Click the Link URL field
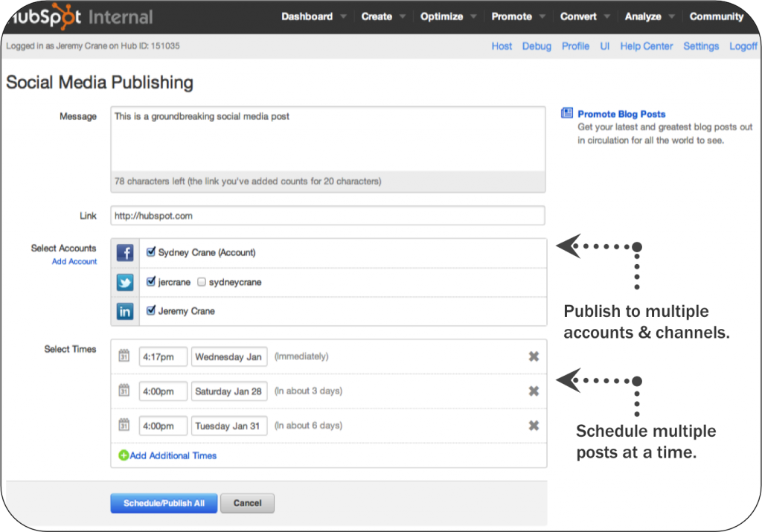The height and width of the screenshot is (532, 762). pyautogui.click(x=328, y=216)
